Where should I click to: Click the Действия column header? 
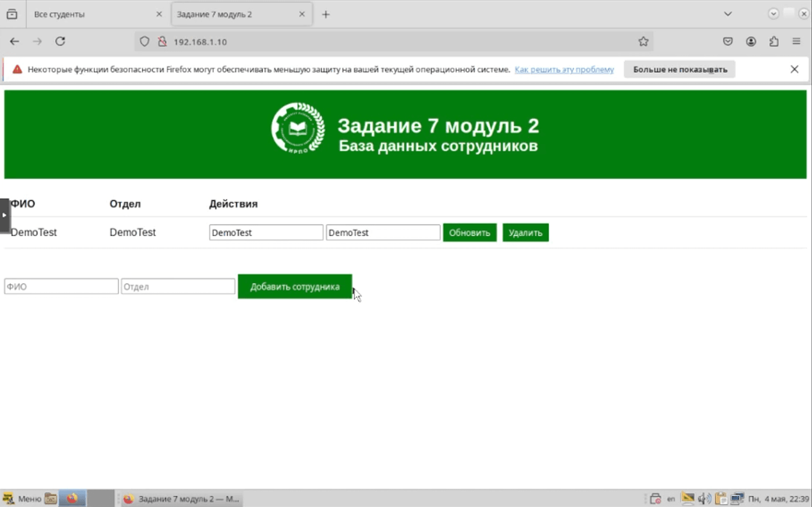coord(233,204)
